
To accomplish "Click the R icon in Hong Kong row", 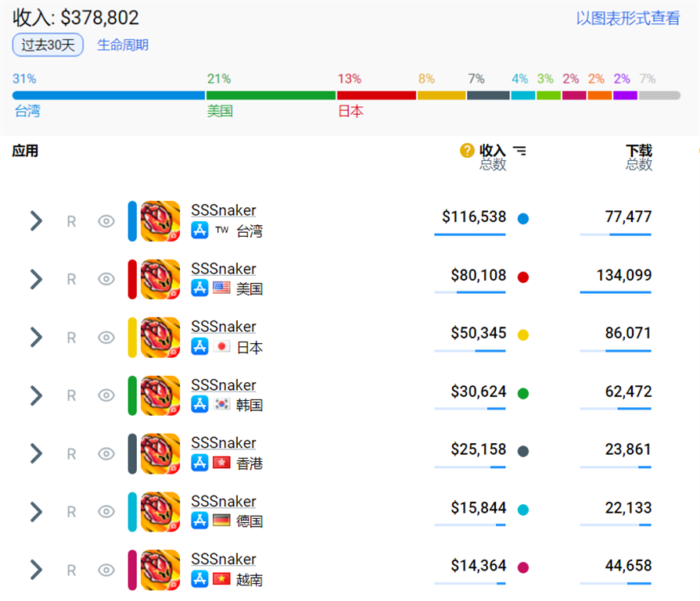I will tap(71, 454).
